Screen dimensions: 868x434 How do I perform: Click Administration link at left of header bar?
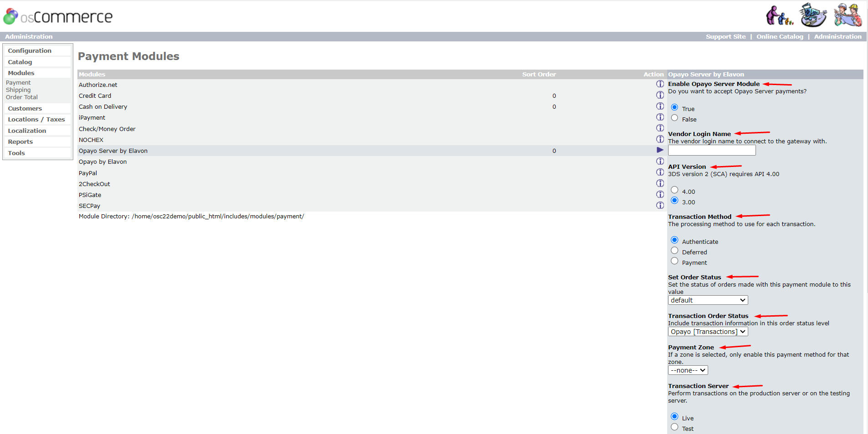[29, 36]
